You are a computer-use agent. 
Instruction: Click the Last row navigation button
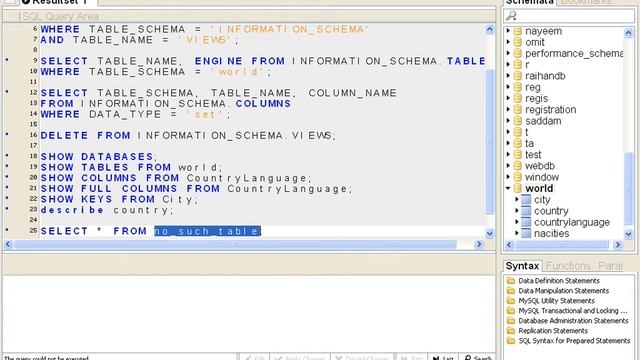click(x=443, y=357)
